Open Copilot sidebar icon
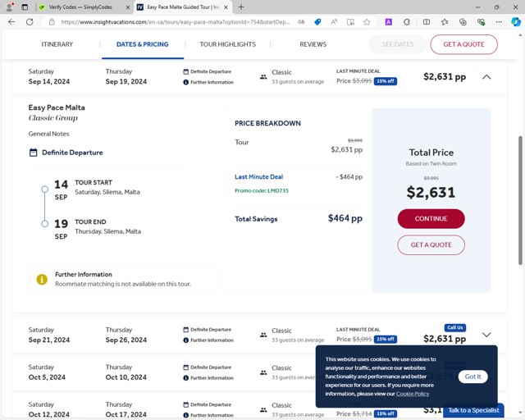Image resolution: width=525 pixels, height=420 pixels. pos(516,22)
